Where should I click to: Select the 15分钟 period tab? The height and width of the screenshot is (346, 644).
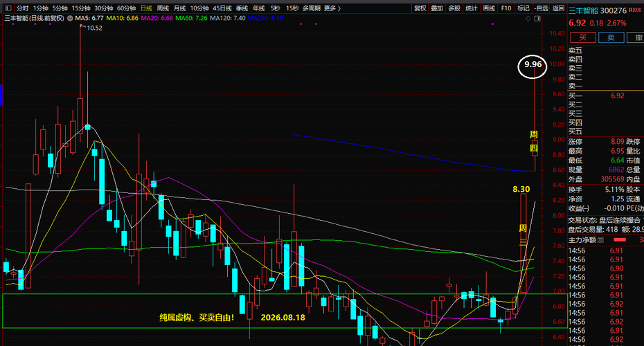80,8
